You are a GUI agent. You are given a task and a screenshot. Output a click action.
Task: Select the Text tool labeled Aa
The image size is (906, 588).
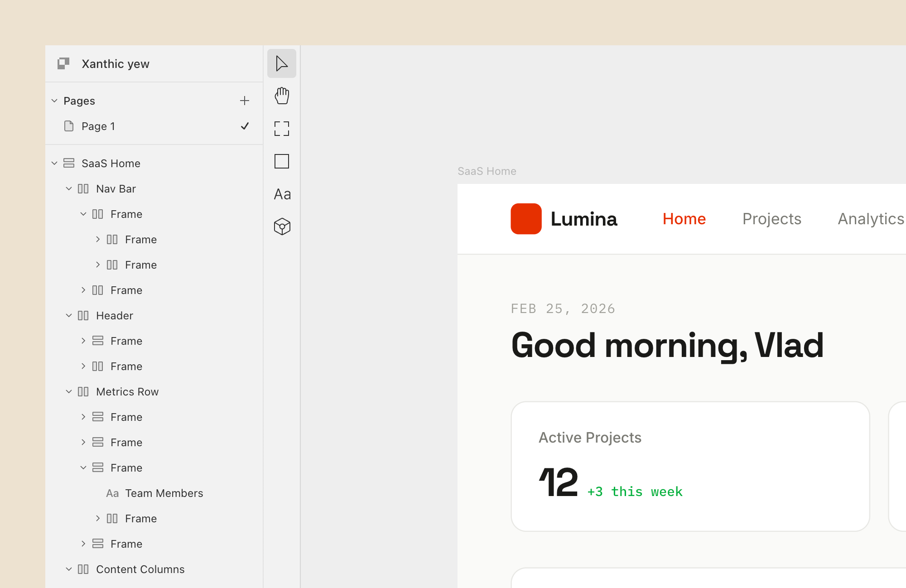point(282,194)
